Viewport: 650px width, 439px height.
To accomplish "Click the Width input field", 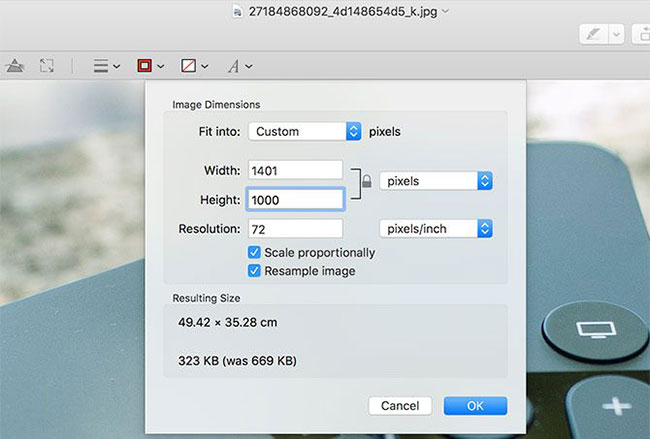I will pos(295,170).
